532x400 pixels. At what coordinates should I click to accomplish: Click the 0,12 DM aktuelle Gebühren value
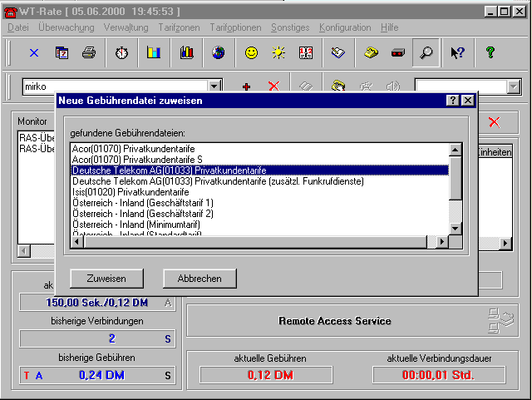point(270,375)
